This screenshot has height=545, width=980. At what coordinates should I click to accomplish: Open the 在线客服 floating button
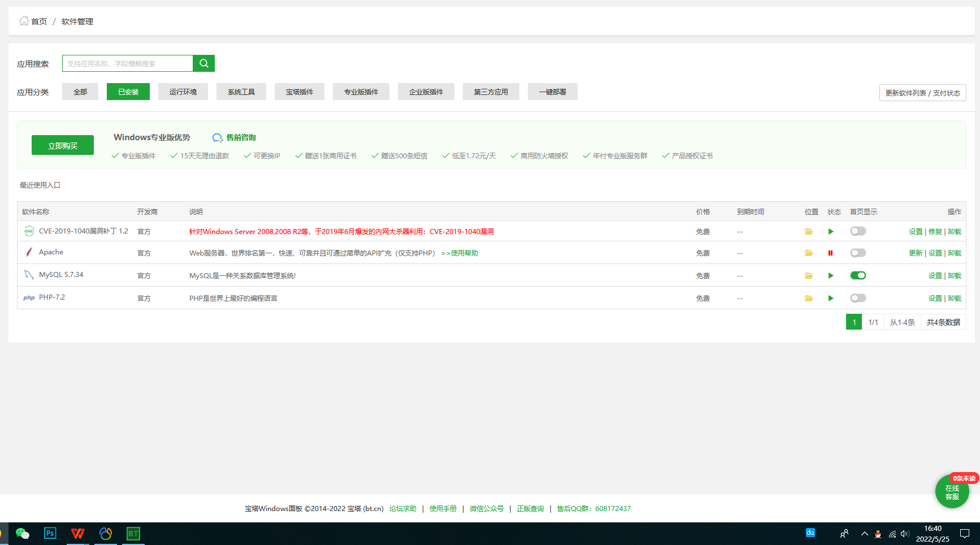coord(952,491)
